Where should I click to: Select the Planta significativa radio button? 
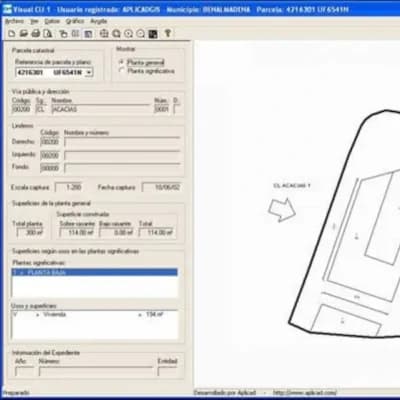pos(122,71)
